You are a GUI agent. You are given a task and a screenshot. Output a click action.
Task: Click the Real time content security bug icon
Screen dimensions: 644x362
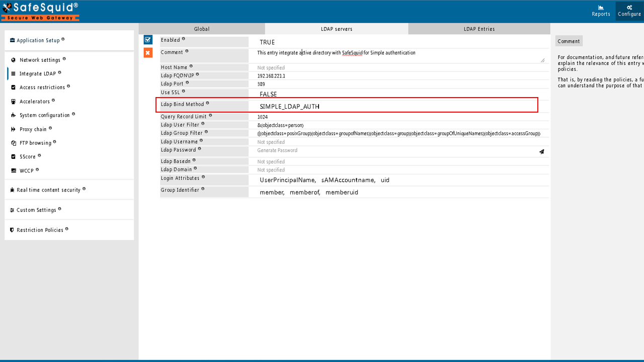click(12, 190)
